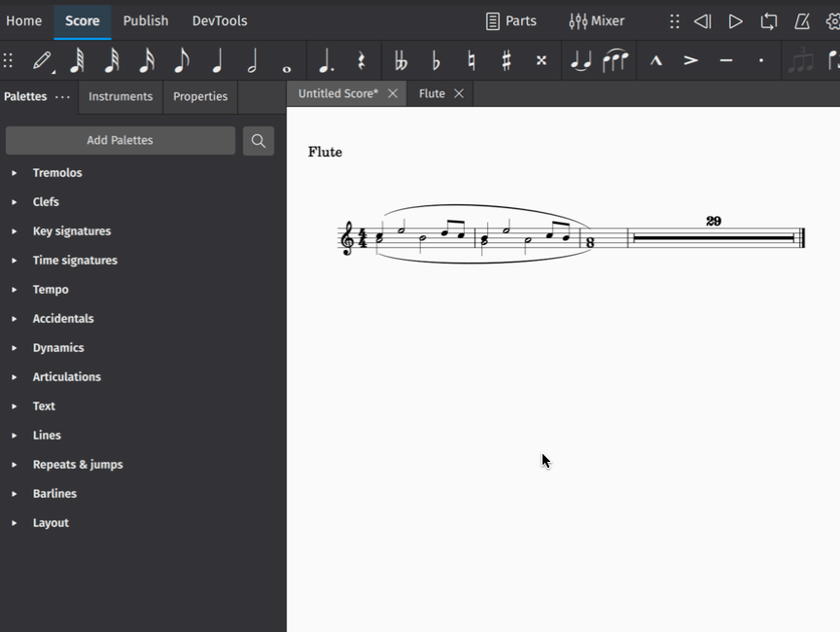This screenshot has height=632, width=840.
Task: Insert a rest with the rest icon
Action: [x=361, y=60]
